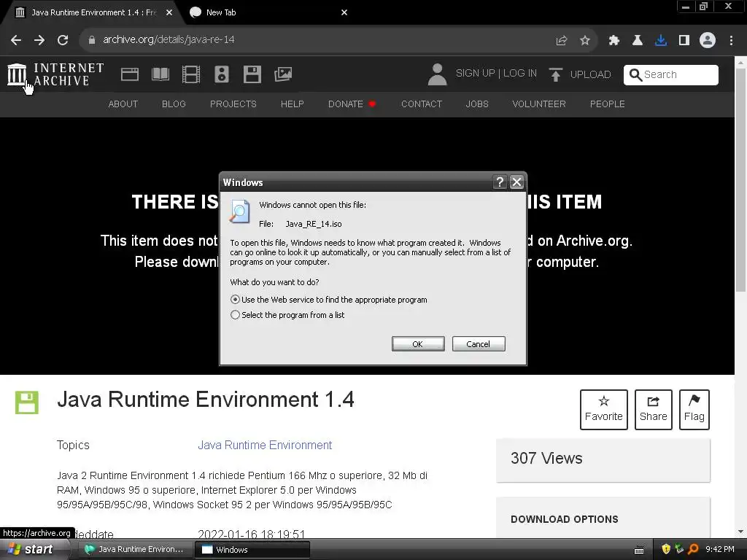Open the Java Runtime Environment topic link
Image resolution: width=747 pixels, height=560 pixels.
(265, 445)
